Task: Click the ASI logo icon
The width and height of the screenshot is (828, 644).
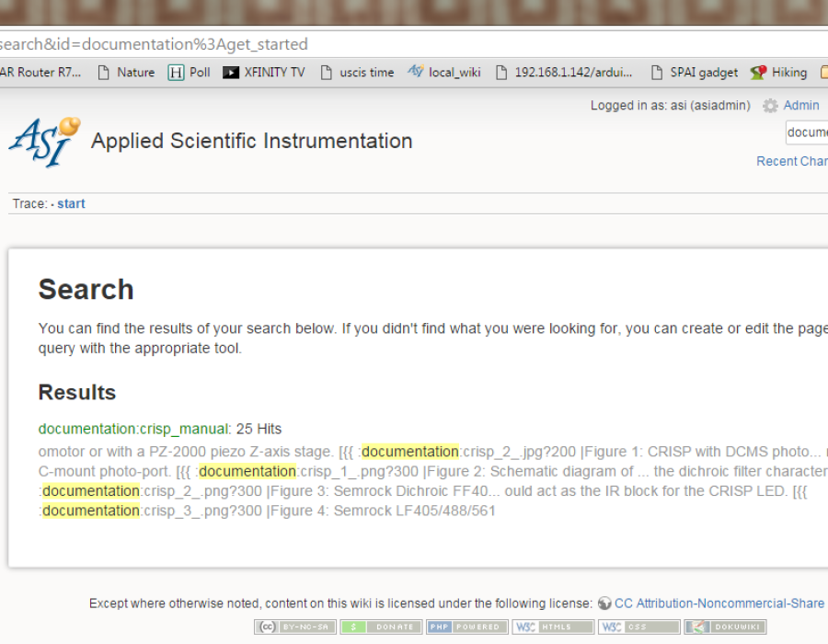Action: (45, 142)
